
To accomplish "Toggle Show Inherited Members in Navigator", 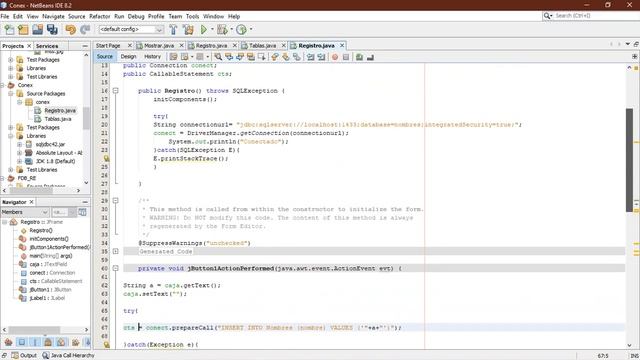I will [x=8, y=342].
